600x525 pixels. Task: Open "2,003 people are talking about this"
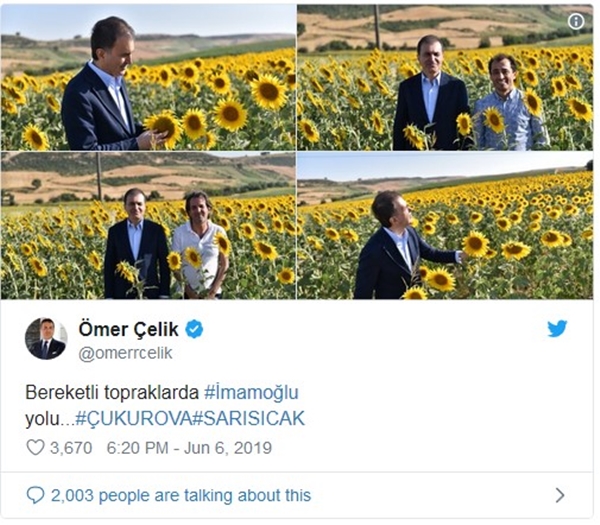pos(181,495)
